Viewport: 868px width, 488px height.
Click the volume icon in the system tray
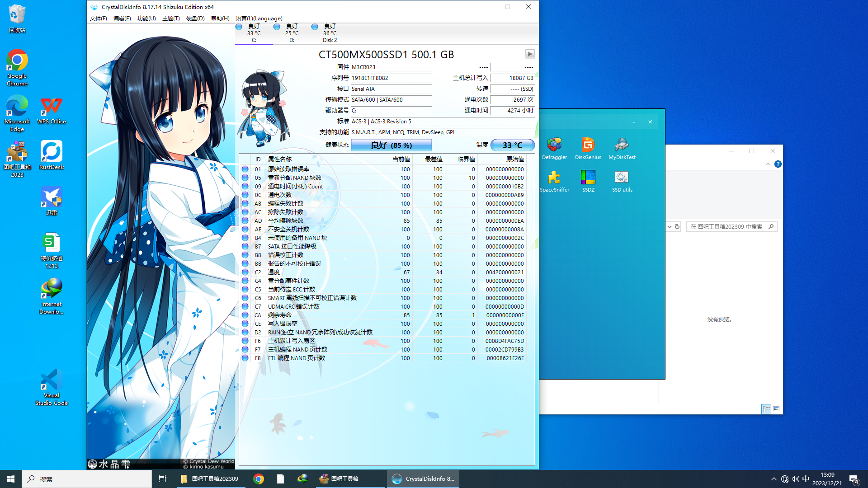point(796,479)
